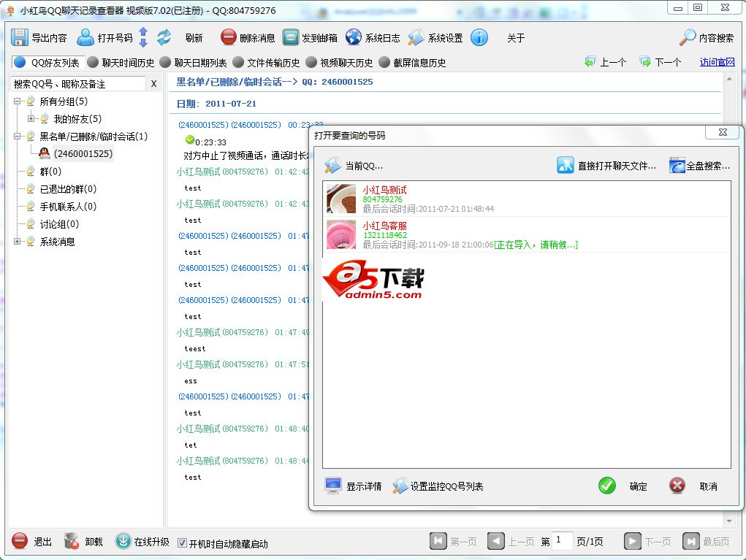This screenshot has width=746, height=560.
Task: Click the blue info 关于 icon
Action: point(479,37)
